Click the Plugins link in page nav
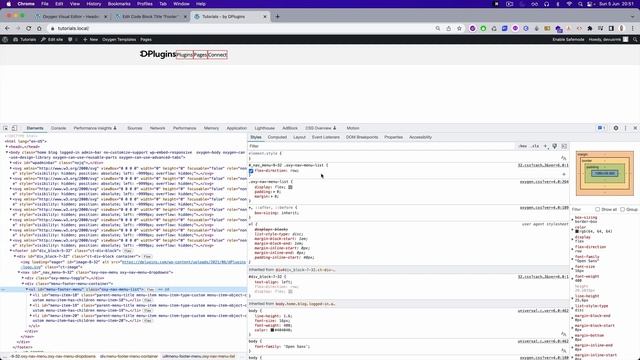Screen dimensions: 640x360 184,55
